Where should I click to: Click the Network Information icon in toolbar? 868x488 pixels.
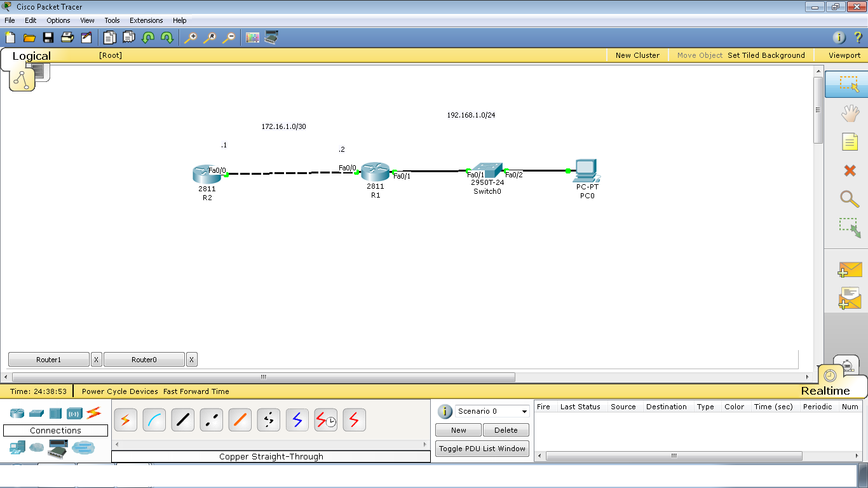click(x=839, y=37)
